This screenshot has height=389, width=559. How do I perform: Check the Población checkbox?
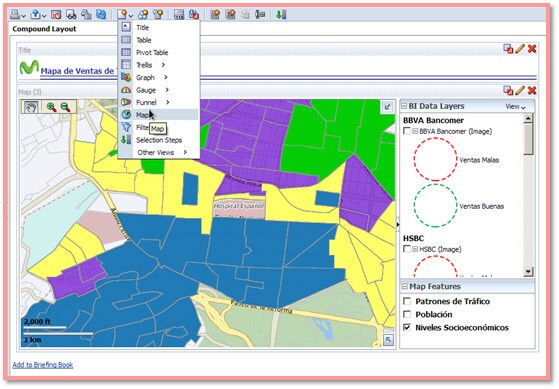[407, 314]
